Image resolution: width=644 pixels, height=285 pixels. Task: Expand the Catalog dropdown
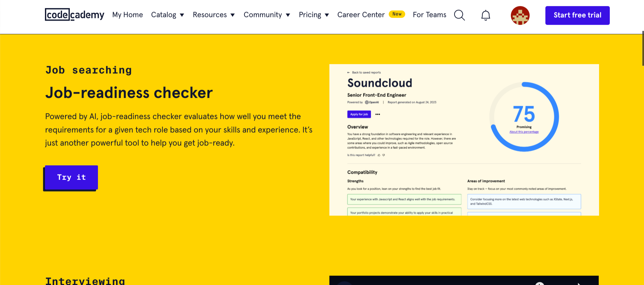coord(167,15)
